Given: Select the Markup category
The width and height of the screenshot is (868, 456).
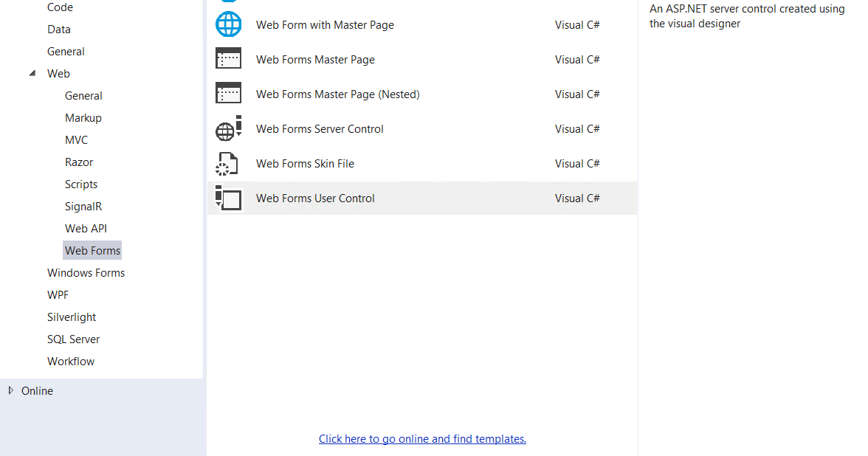Looking at the screenshot, I should pyautogui.click(x=83, y=118).
